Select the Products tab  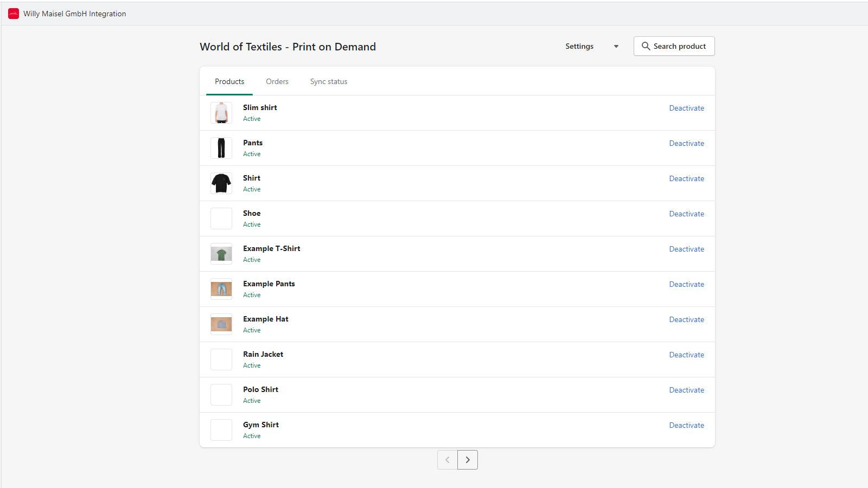(229, 81)
